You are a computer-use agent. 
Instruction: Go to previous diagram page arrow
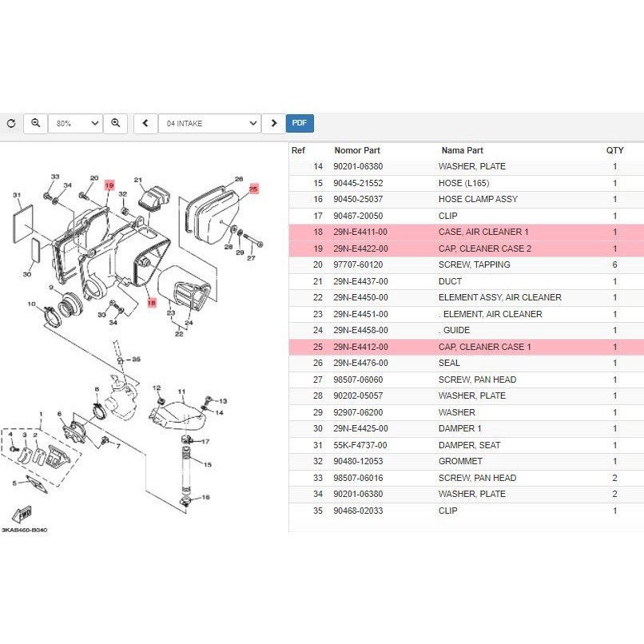145,123
